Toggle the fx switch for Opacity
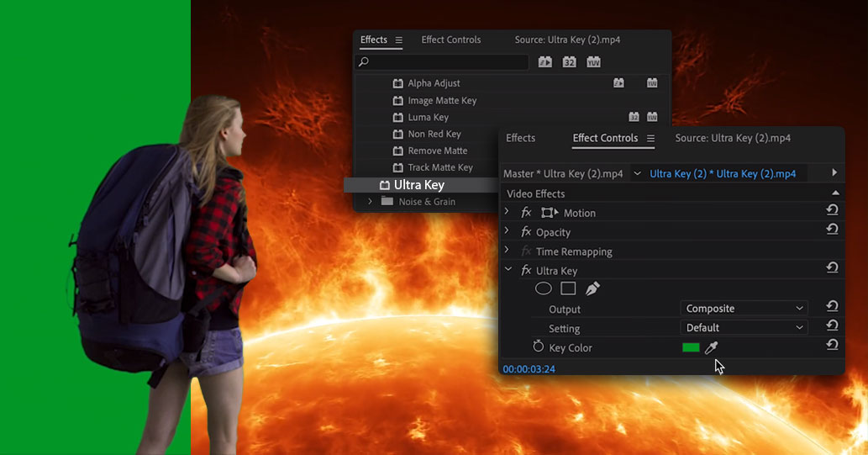This screenshot has height=455, width=868. [x=527, y=232]
